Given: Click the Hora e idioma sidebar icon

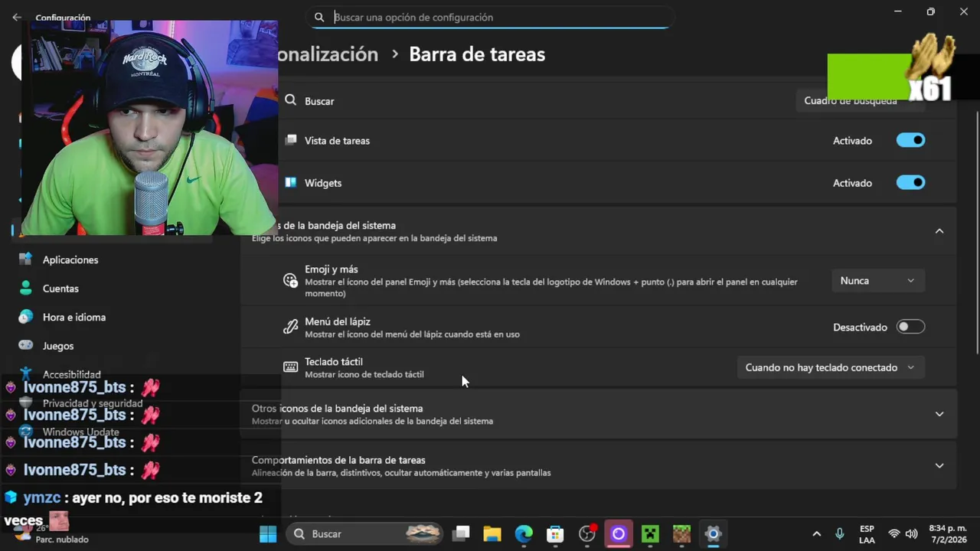Looking at the screenshot, I should click(x=25, y=317).
